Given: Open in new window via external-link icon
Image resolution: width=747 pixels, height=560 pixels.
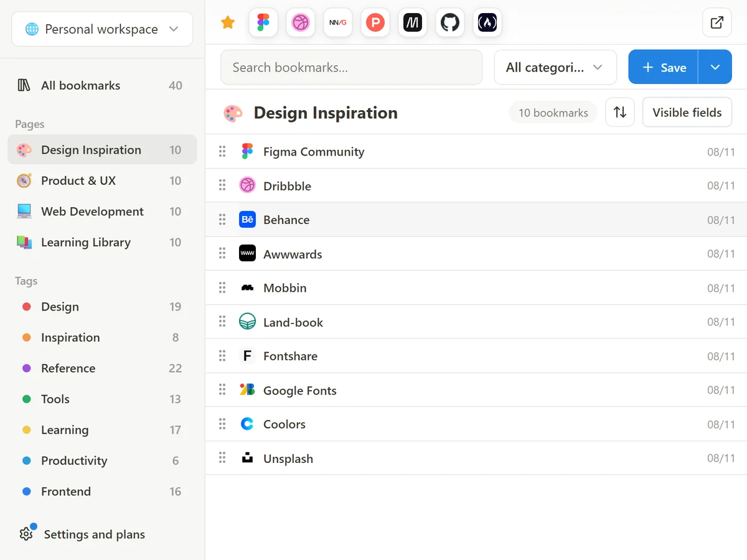Looking at the screenshot, I should (x=717, y=23).
